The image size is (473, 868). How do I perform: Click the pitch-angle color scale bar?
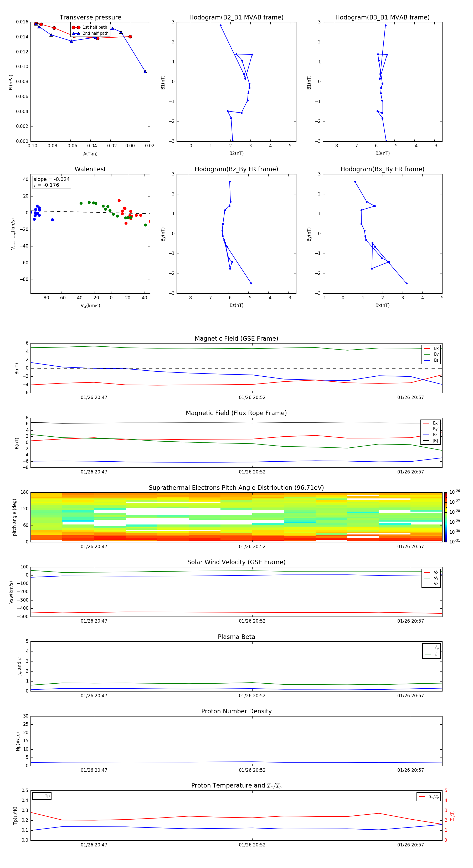pyautogui.click(x=446, y=517)
